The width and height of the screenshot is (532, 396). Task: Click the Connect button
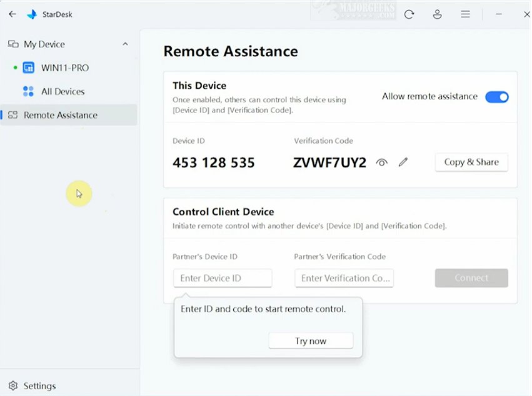471,278
